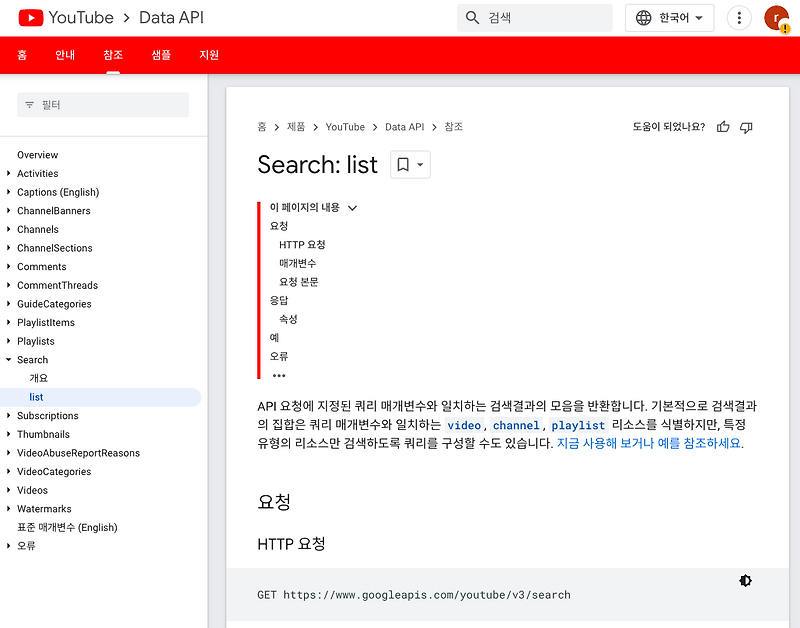The image size is (800, 628).
Task: Collapse the Search section in the sidebar
Action: (x=9, y=359)
